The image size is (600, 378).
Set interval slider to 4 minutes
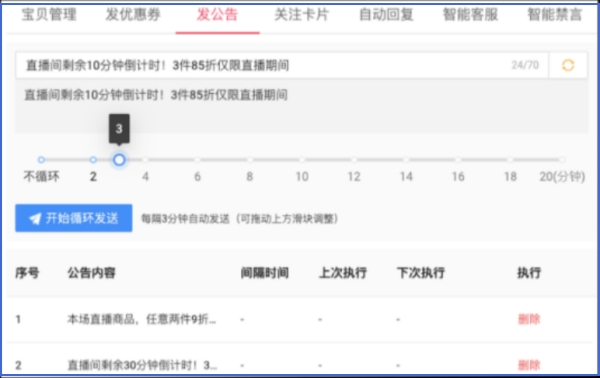145,160
